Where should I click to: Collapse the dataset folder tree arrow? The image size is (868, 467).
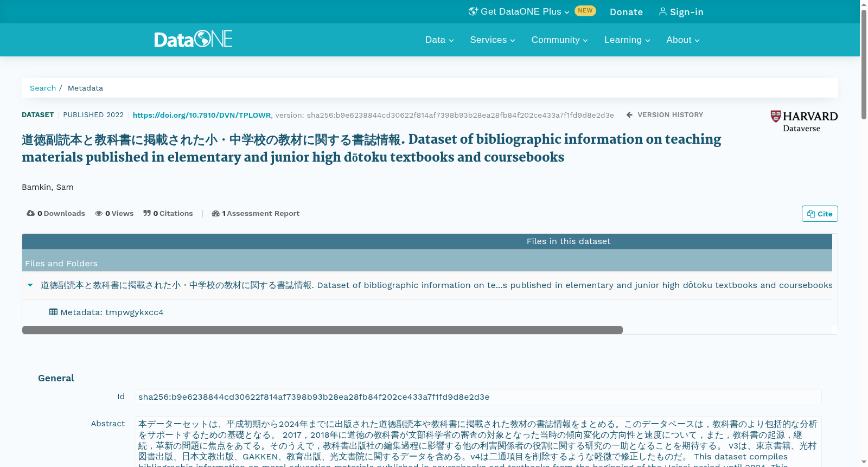(30, 285)
